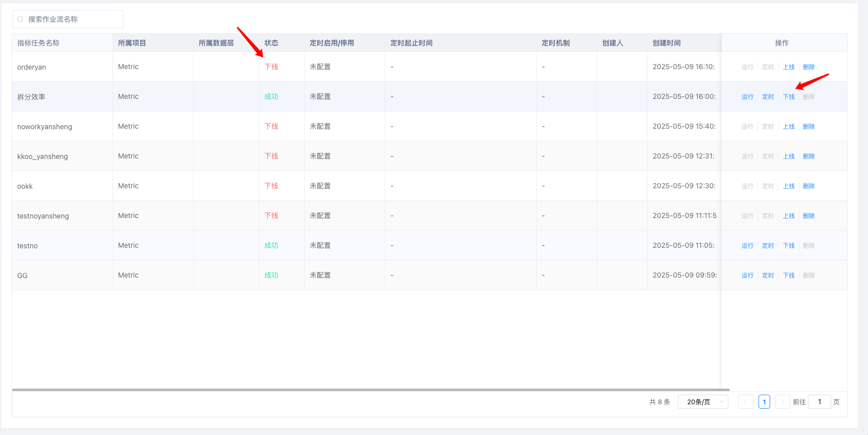Click task name ookk

point(25,186)
